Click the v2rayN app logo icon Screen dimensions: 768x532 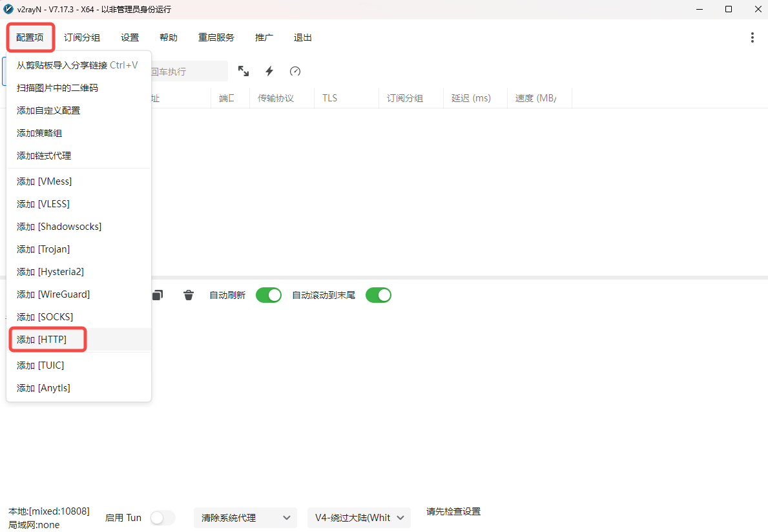coord(8,9)
